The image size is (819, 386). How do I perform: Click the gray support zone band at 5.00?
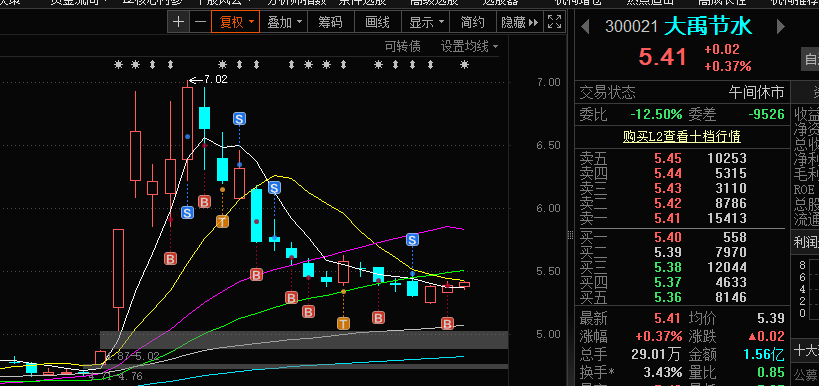point(303,340)
